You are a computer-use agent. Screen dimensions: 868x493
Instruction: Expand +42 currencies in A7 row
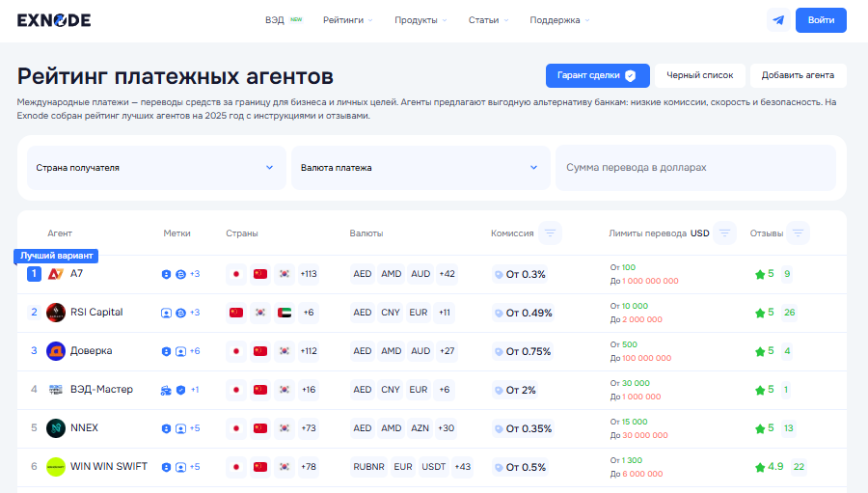coord(447,274)
